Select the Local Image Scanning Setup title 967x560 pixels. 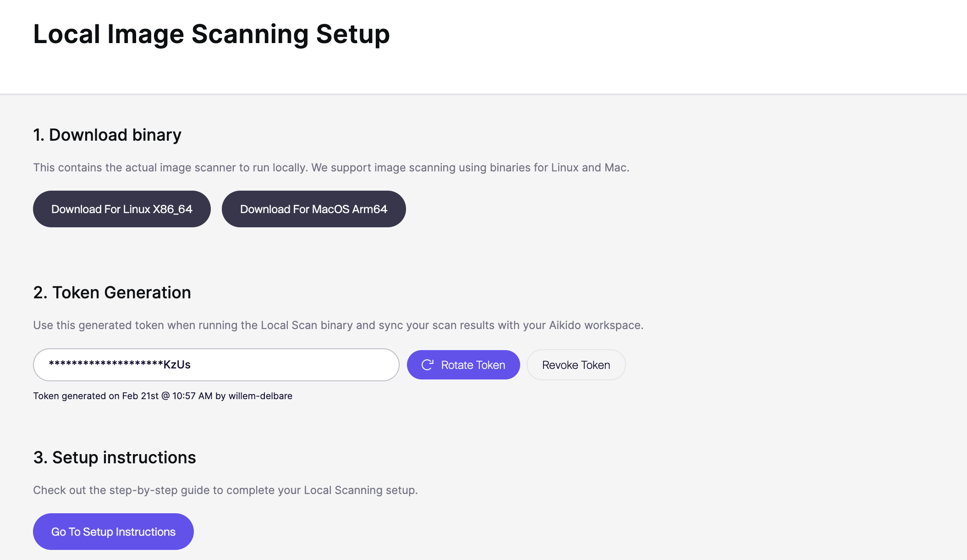point(211,34)
